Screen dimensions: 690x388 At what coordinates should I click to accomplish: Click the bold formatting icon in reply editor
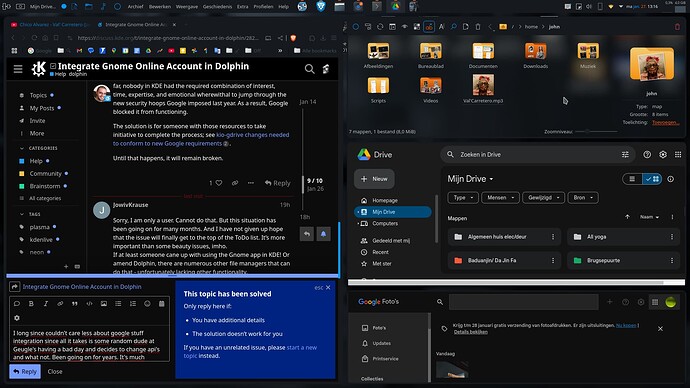click(x=31, y=304)
